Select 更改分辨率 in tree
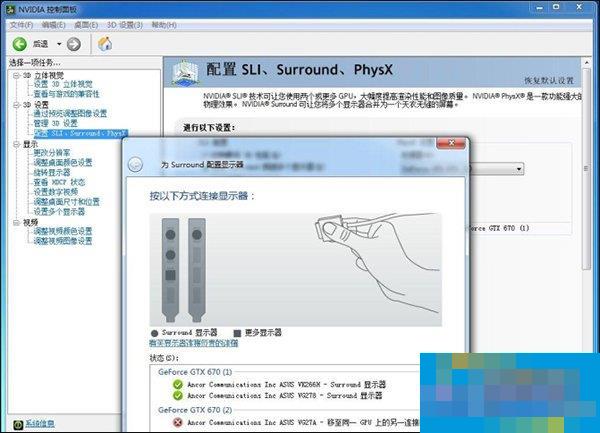This screenshot has width=600, height=433. click(52, 153)
